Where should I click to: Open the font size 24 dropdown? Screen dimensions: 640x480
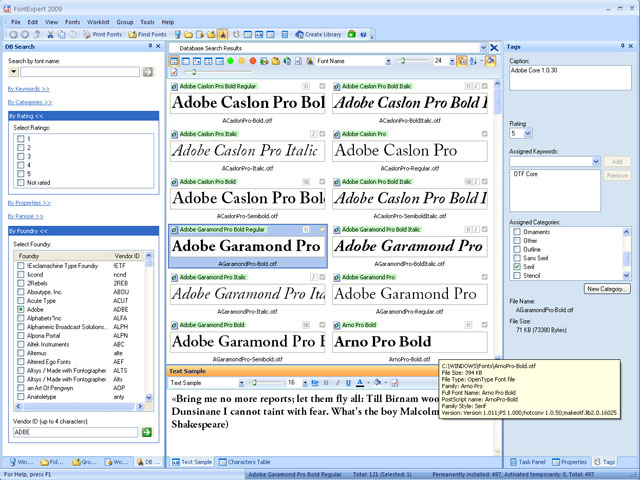[452, 61]
